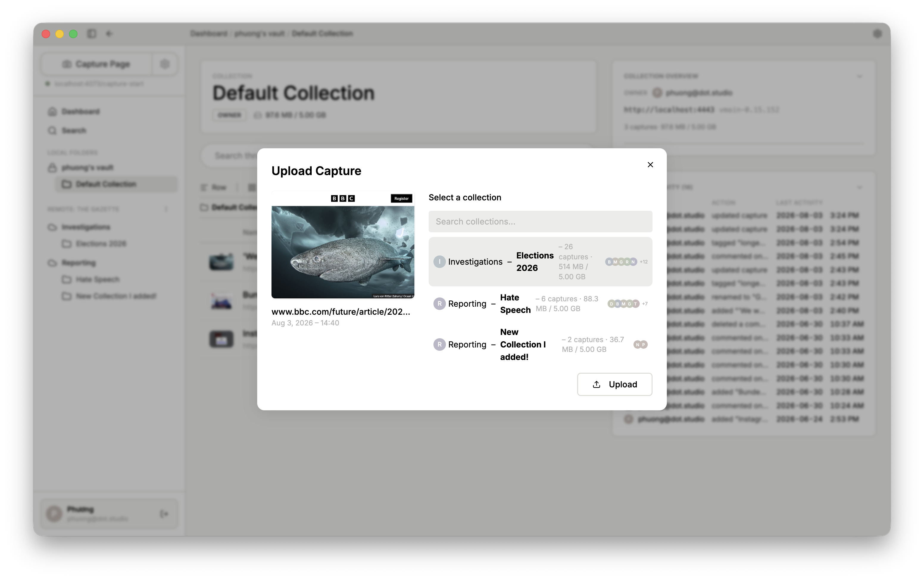Collapse the Activity panel chevron
Screen dimensions: 924x580
pos(859,187)
